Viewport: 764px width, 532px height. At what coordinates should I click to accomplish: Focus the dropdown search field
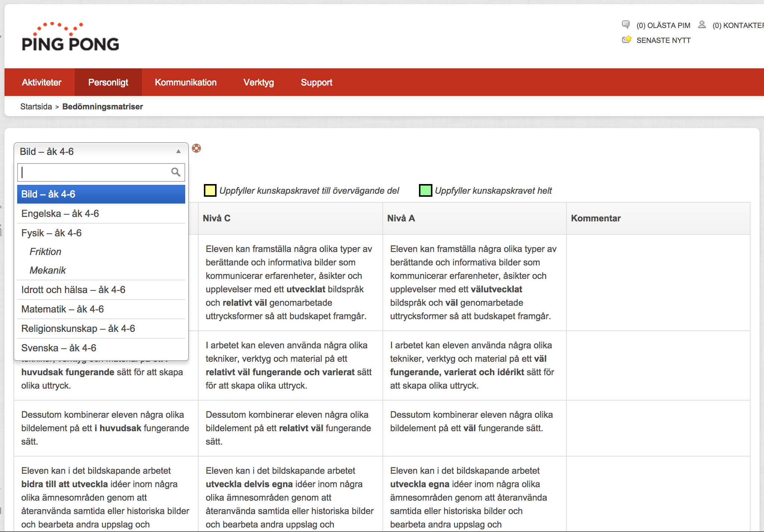click(101, 172)
